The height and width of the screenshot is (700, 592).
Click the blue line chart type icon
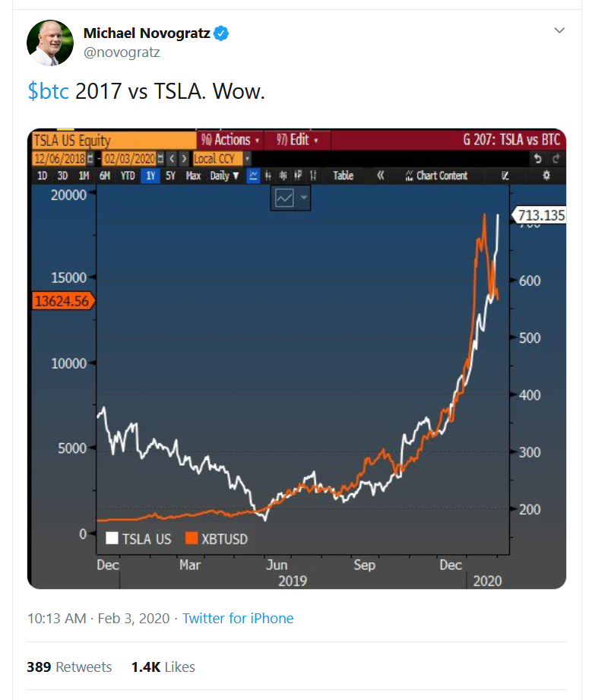click(x=254, y=176)
